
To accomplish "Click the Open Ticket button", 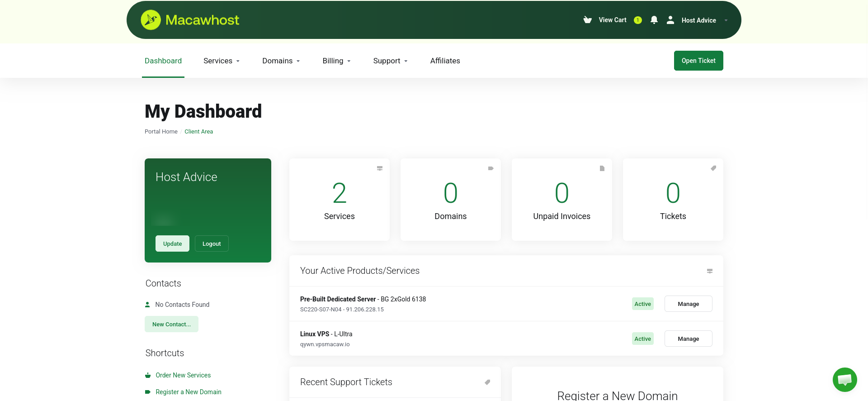I will coord(698,61).
